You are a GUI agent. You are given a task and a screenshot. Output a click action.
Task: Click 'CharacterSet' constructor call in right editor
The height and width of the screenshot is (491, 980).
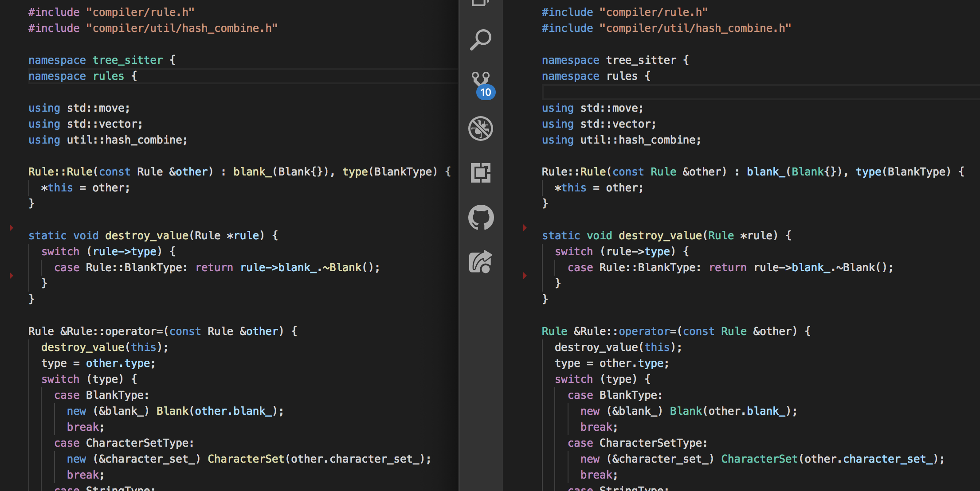(x=759, y=459)
